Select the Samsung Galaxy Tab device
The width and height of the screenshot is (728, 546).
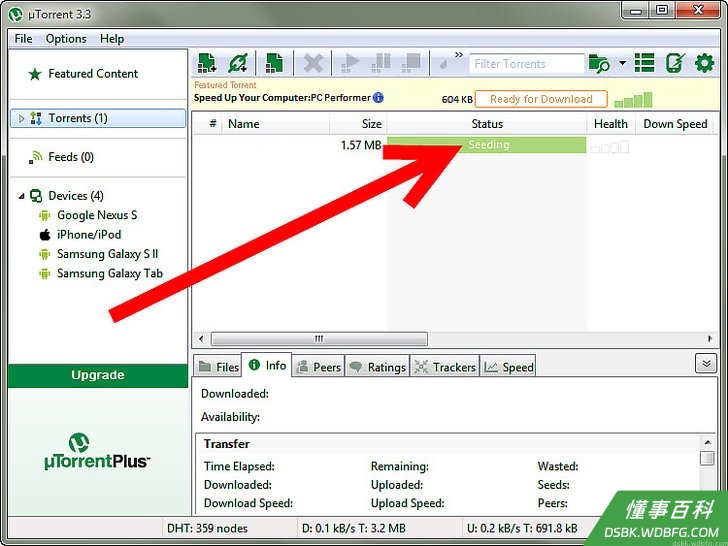tap(110, 273)
